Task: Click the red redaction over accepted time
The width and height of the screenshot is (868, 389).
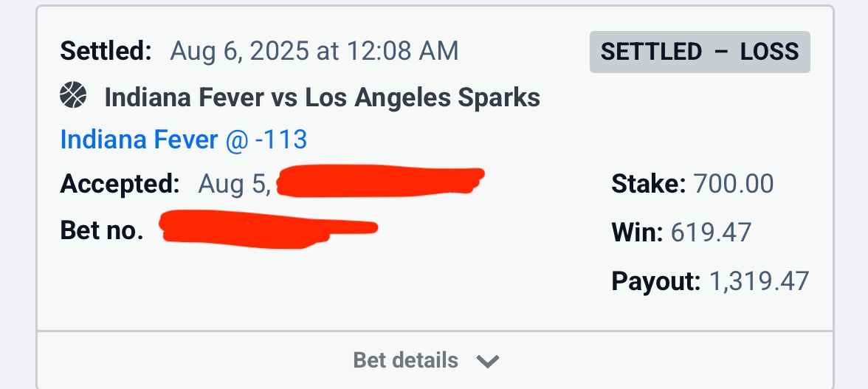Action: 380,182
